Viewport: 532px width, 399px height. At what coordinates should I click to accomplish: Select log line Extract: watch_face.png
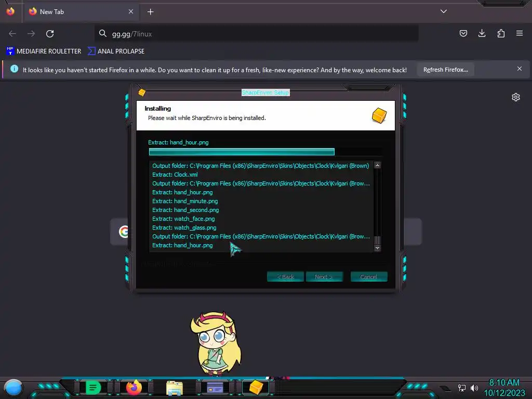click(x=183, y=219)
